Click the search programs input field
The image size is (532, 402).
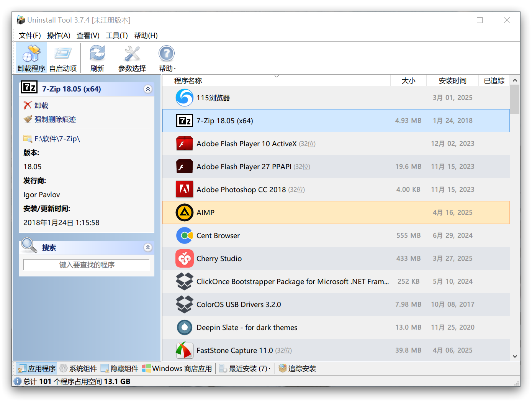87,265
